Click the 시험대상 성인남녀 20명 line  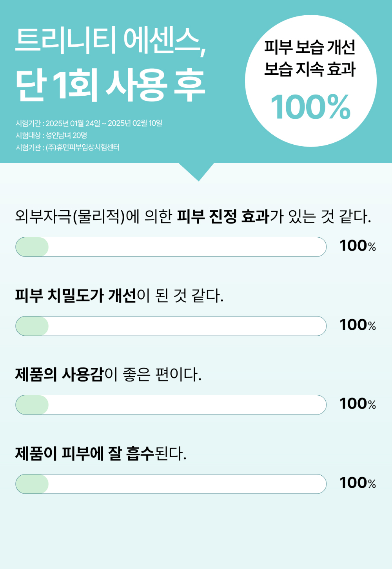[x=51, y=135]
